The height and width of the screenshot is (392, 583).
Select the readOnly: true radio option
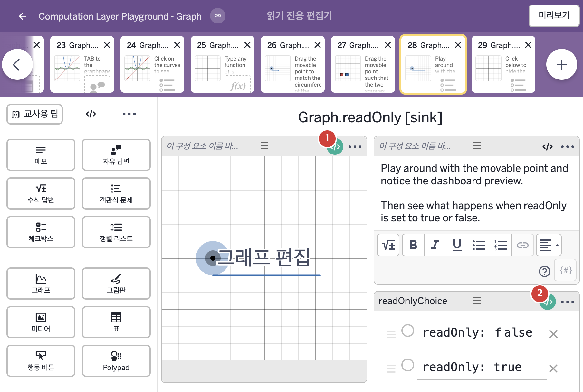tap(408, 365)
